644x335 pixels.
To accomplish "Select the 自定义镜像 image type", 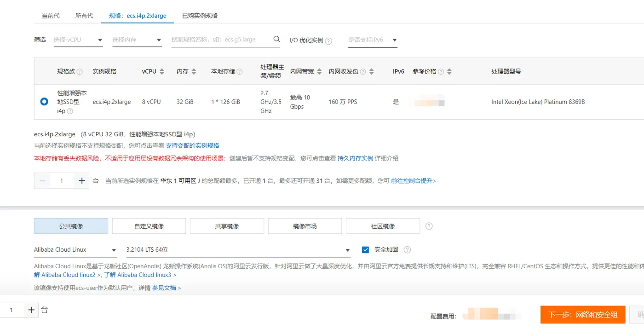I will tap(149, 226).
